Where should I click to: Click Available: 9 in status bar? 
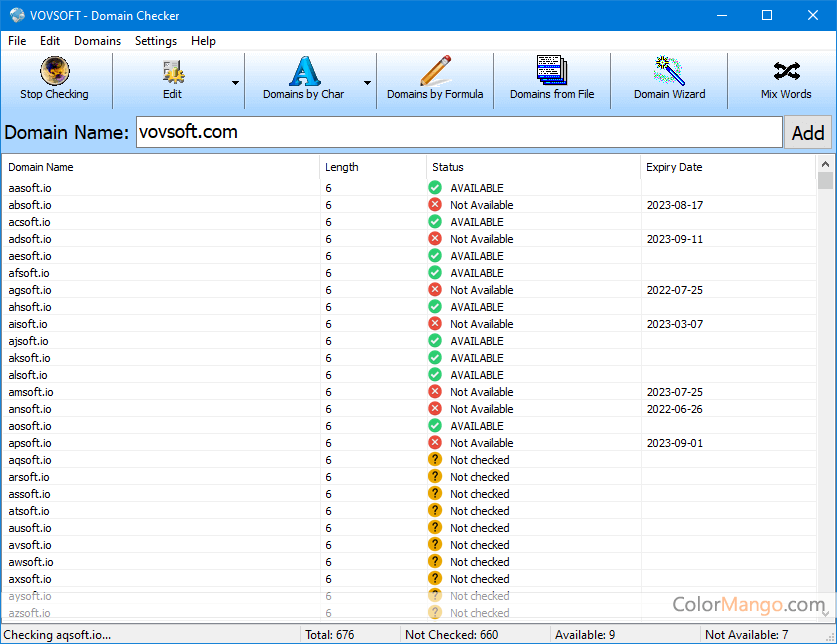(585, 634)
